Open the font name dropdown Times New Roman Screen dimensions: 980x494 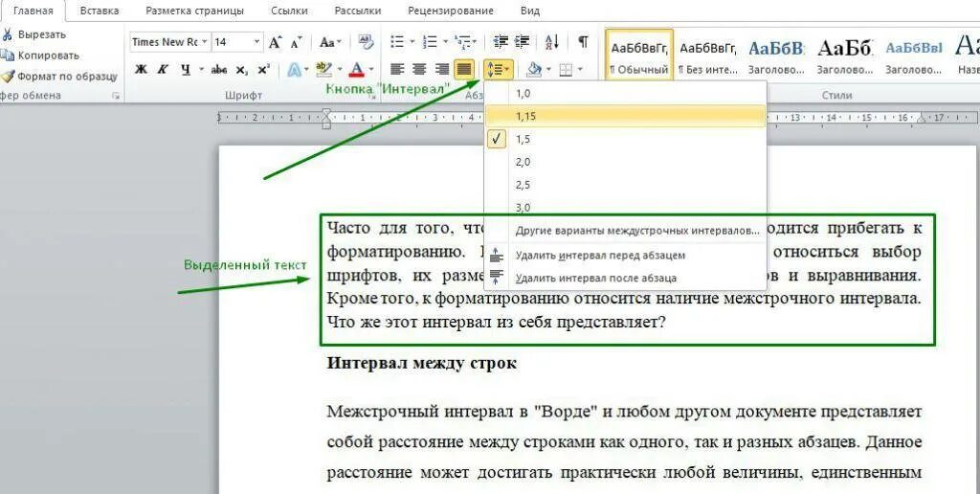click(205, 42)
